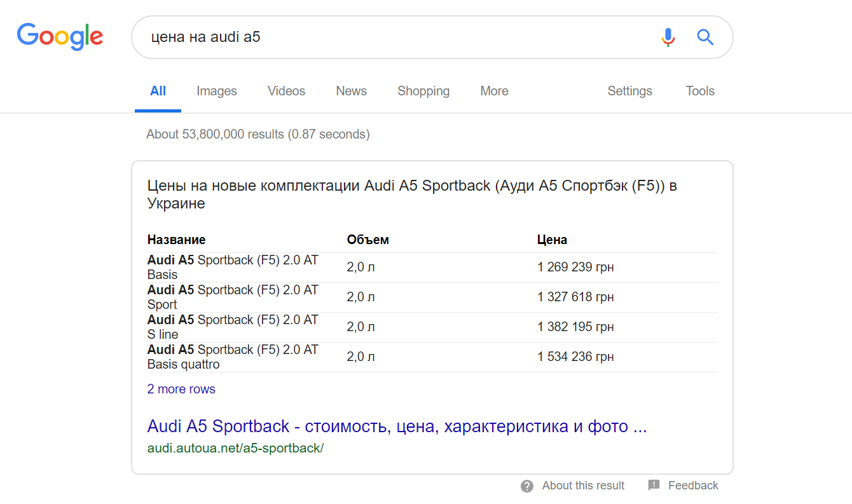This screenshot has height=504, width=852.
Task: Select the 2.0 AT Basis row name
Action: (233, 268)
